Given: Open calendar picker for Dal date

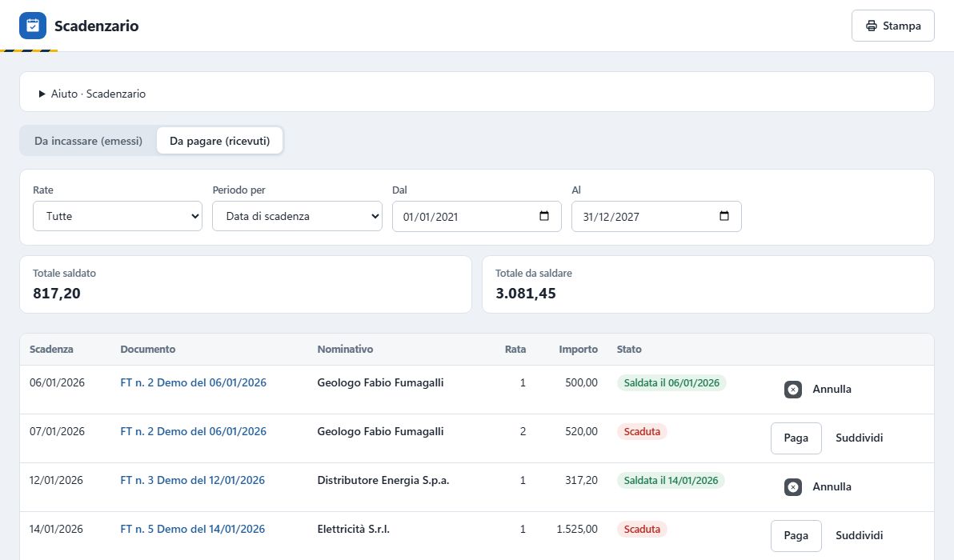Looking at the screenshot, I should 544,216.
